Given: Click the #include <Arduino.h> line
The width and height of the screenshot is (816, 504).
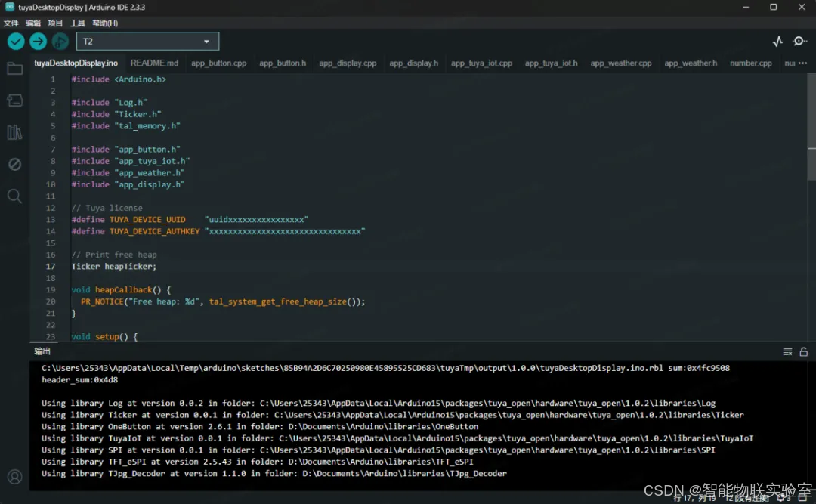Looking at the screenshot, I should [119, 79].
